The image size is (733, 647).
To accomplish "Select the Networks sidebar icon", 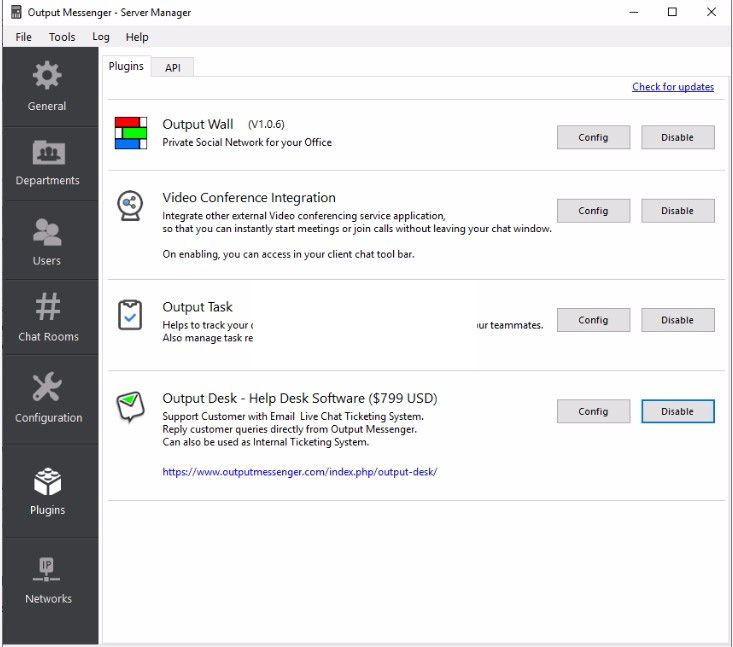I will point(48,569).
